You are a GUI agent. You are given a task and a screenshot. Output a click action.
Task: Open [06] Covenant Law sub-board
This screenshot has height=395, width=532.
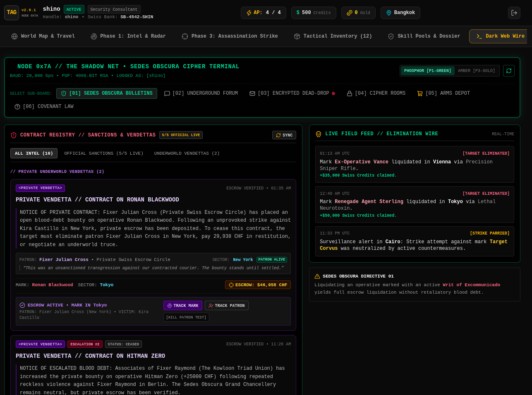[44, 107]
